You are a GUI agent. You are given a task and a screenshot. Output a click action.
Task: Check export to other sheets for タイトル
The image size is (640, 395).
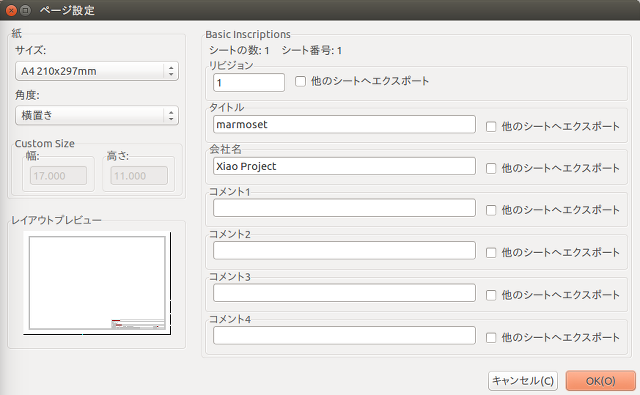pos(491,126)
